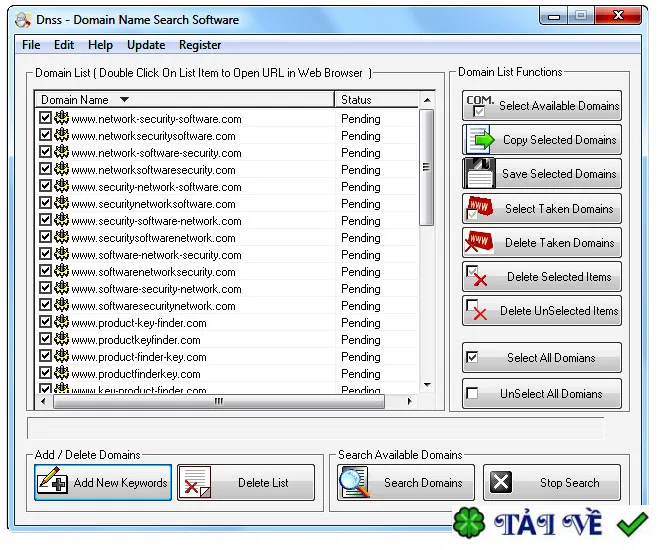Click the Dnss application icon in title bar

(22, 19)
